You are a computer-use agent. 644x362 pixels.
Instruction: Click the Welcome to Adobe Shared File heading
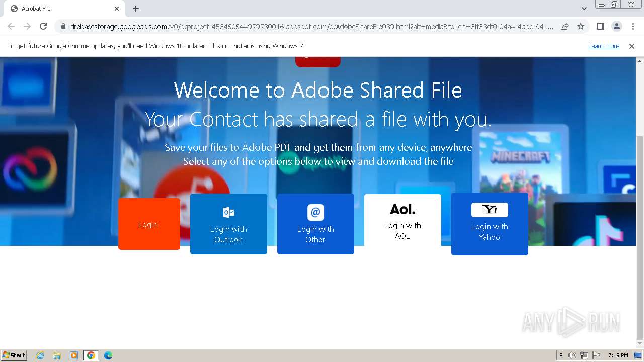point(318,90)
